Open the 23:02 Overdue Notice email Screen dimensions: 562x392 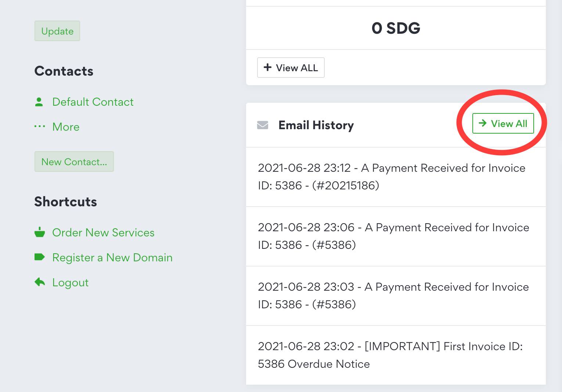point(396,355)
